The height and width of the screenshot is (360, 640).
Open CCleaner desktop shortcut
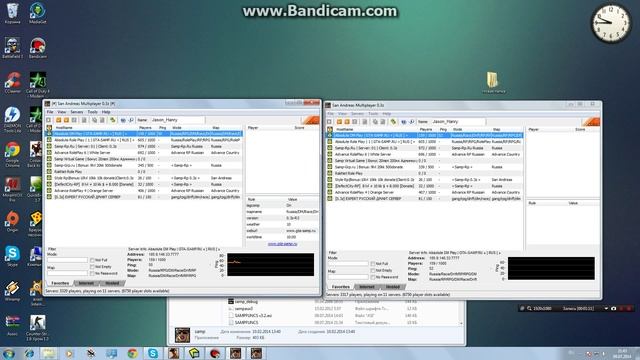point(12,83)
